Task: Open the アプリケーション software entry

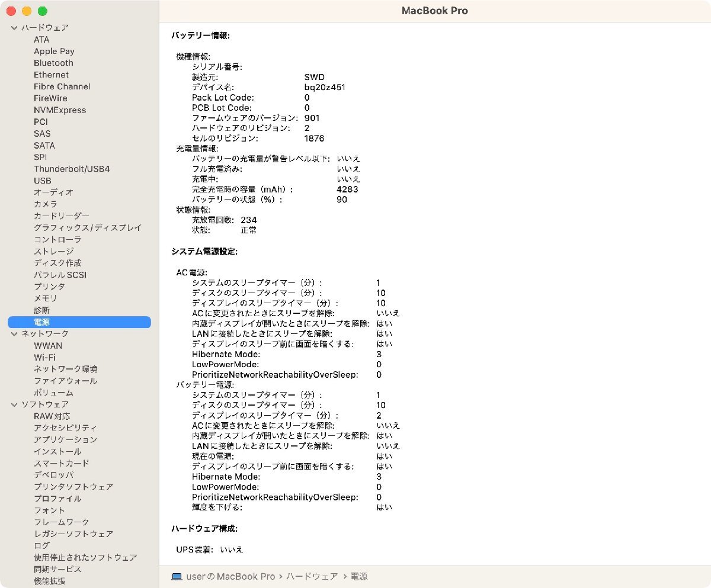Action: click(x=66, y=439)
